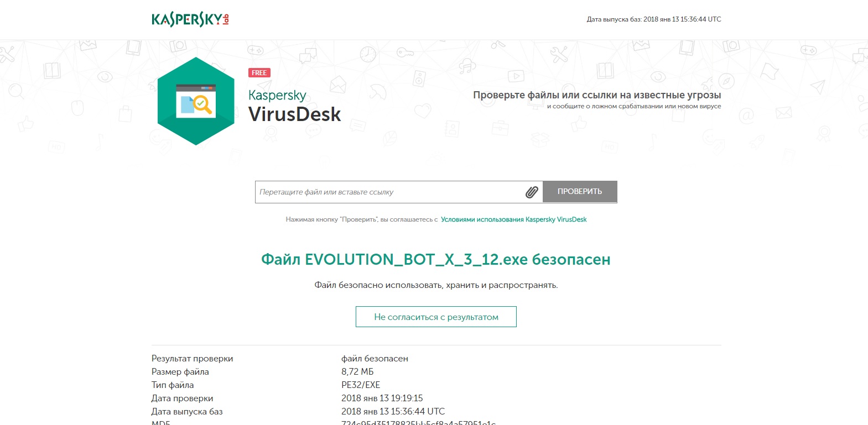Select scan date 2018 янв 13 19:19:15
Image resolution: width=868 pixels, height=425 pixels.
click(x=382, y=398)
